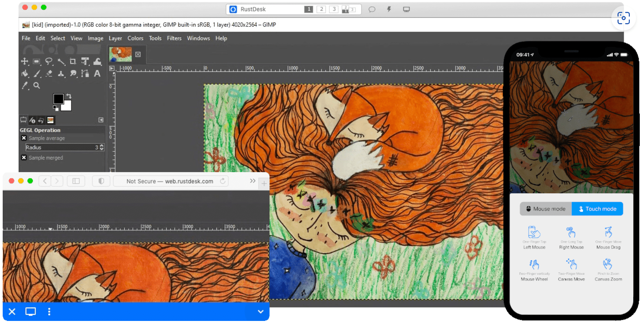Image resolution: width=644 pixels, height=329 pixels.
Task: Select the Color Picker eyedropper tool
Action: click(x=25, y=85)
